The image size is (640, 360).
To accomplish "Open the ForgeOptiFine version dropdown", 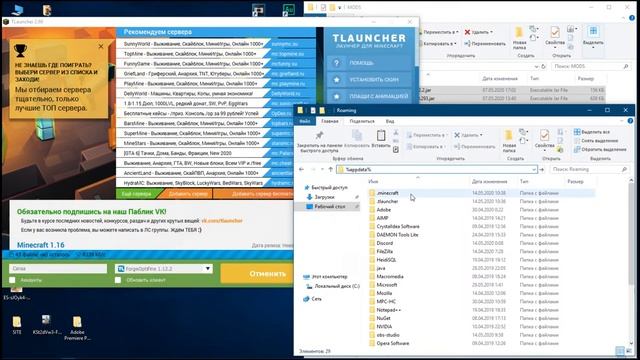I will pos(208,269).
